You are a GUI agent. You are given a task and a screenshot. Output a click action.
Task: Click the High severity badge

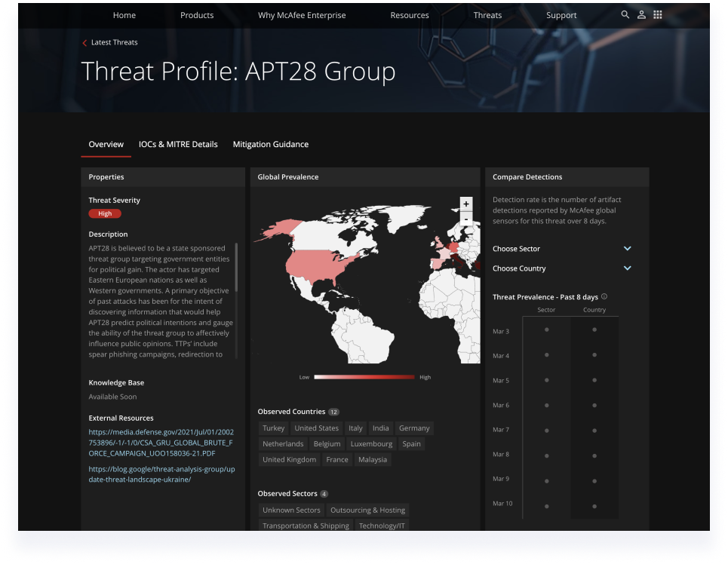105,213
